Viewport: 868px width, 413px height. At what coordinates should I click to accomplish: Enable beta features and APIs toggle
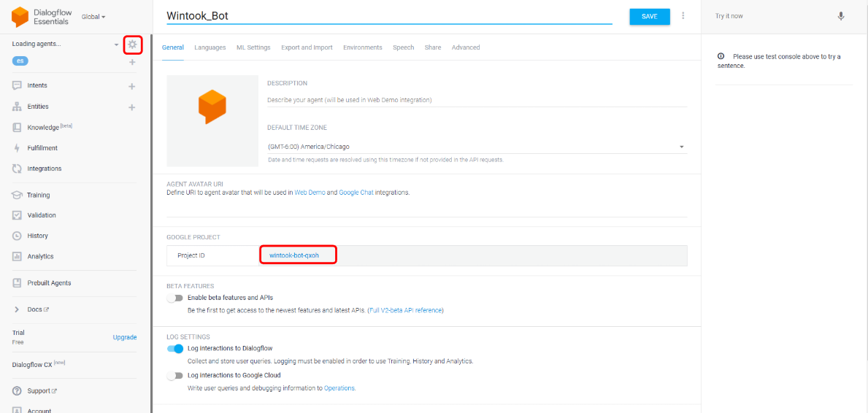point(174,298)
